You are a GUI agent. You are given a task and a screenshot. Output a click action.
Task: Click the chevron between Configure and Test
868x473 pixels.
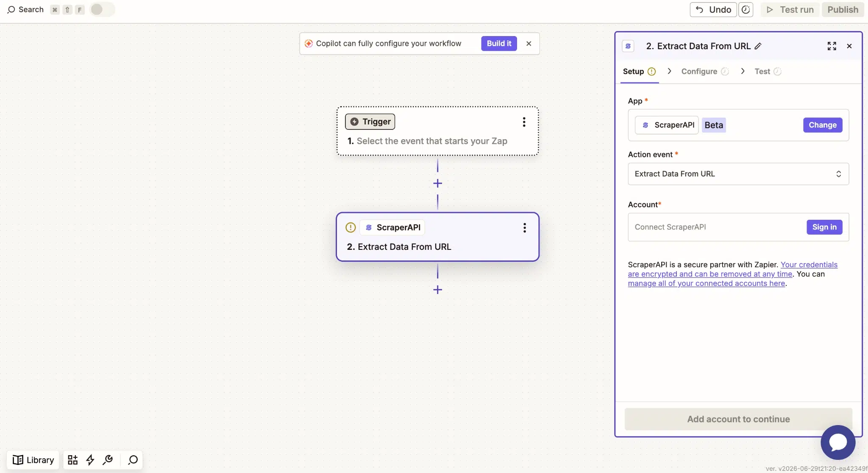(x=743, y=71)
